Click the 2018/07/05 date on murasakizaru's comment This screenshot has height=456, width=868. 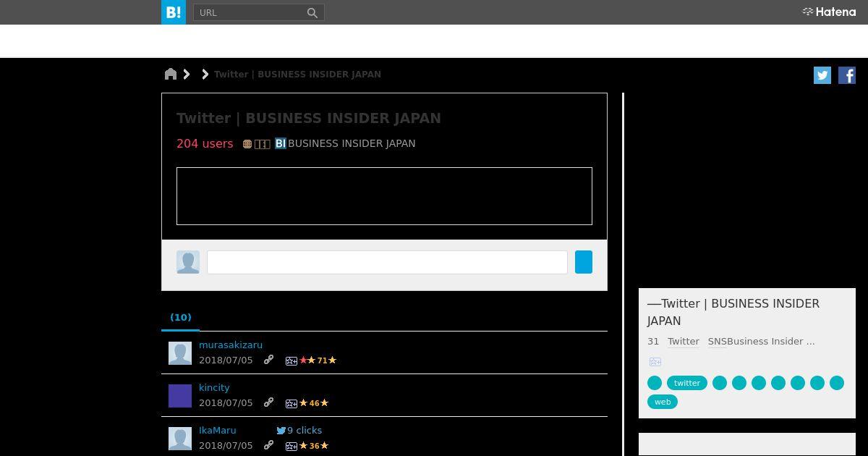(226, 360)
